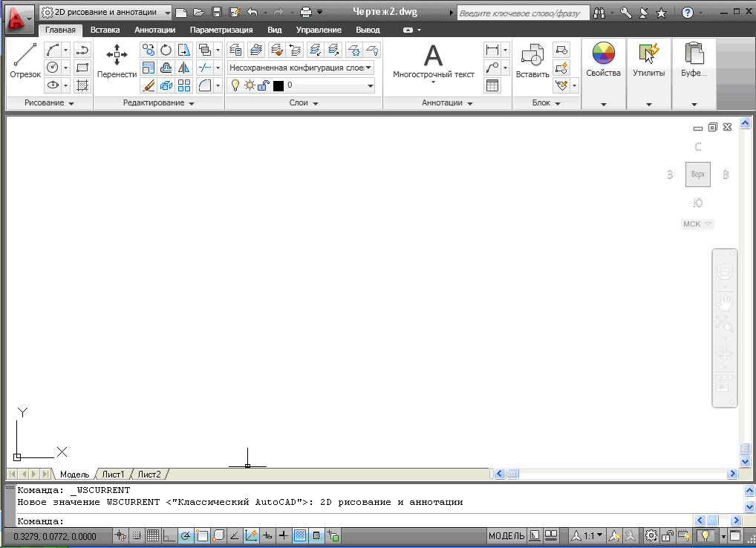Open the Свойства properties panel button
The image size is (756, 548).
pos(603,74)
